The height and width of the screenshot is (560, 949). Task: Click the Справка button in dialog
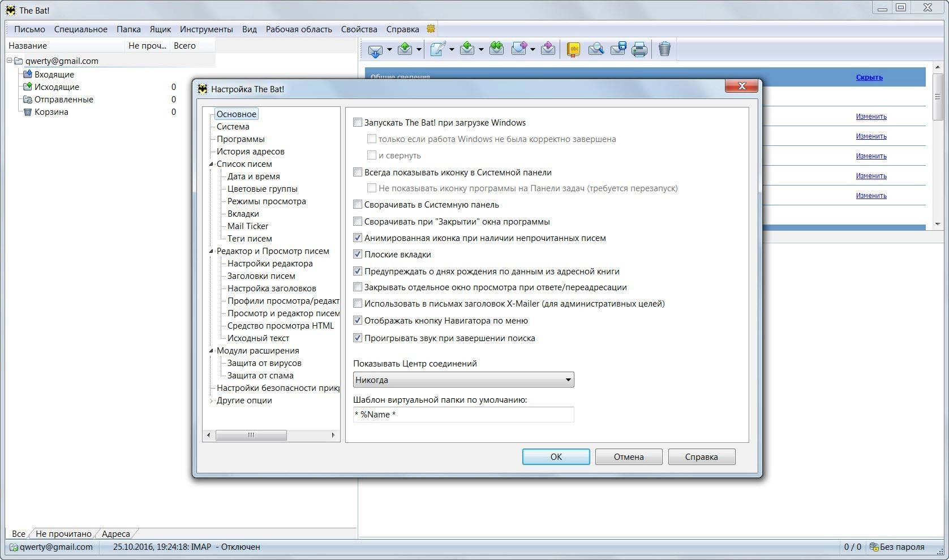702,456
